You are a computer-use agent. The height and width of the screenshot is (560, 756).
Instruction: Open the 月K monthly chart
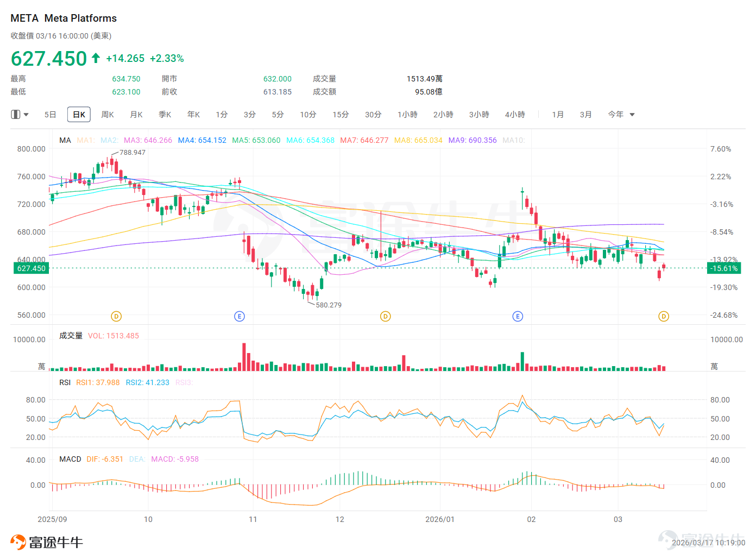(136, 115)
